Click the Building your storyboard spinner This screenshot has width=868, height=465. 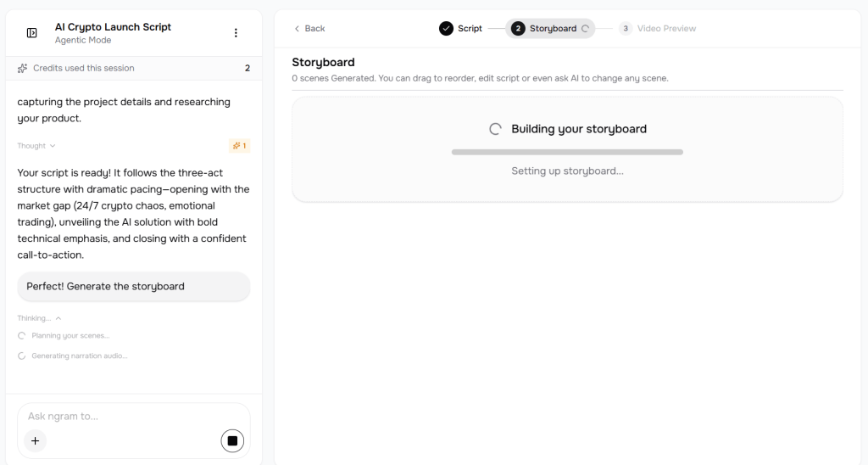click(x=496, y=129)
